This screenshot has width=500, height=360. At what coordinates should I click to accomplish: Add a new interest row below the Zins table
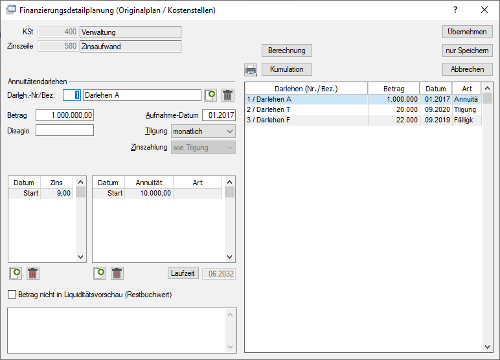point(16,273)
